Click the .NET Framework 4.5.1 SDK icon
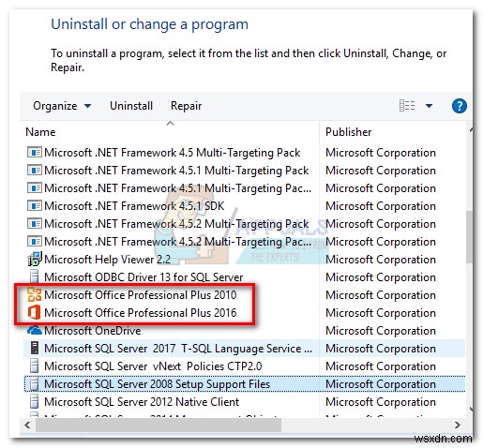 34,206
